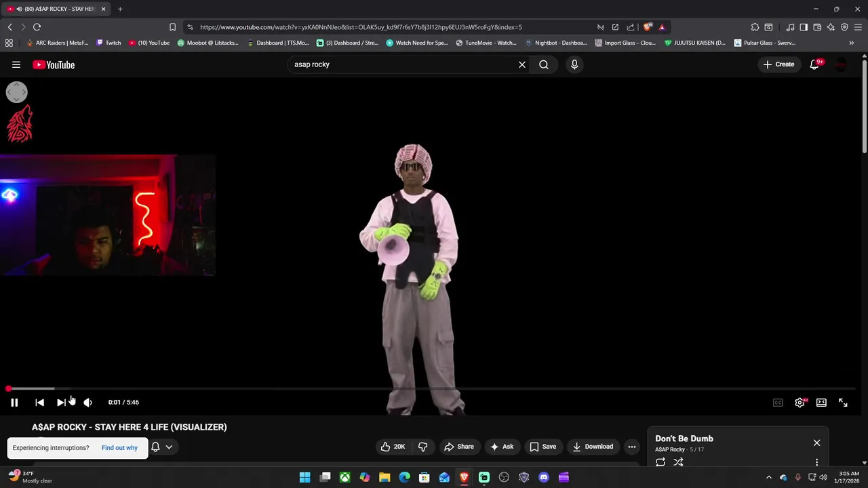Navigate back in the browser
The width and height of the screenshot is (868, 488).
click(9, 27)
